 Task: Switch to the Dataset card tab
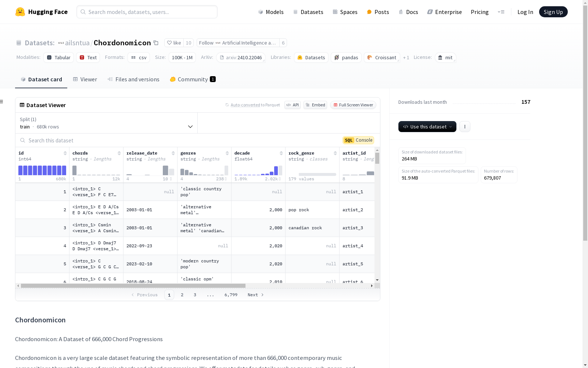click(x=41, y=79)
